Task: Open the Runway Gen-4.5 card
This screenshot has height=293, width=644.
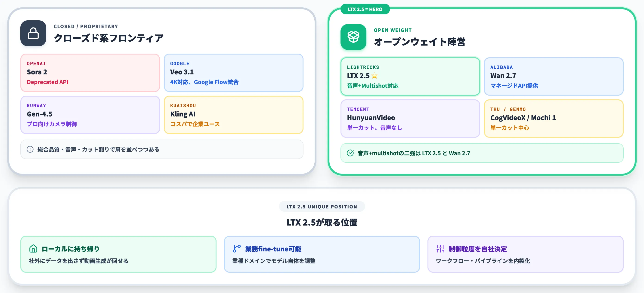Action: (90, 115)
